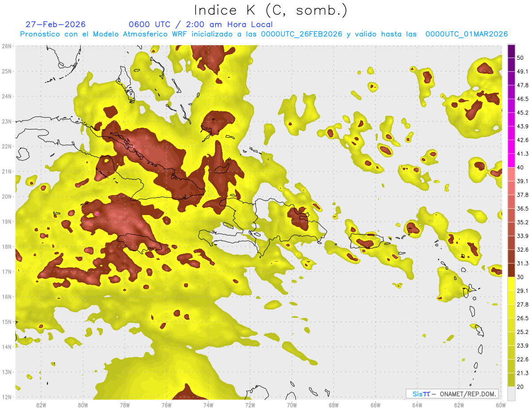Click the bright magenta color bar segment just above 40
The width and height of the screenshot is (532, 411).
[511, 160]
